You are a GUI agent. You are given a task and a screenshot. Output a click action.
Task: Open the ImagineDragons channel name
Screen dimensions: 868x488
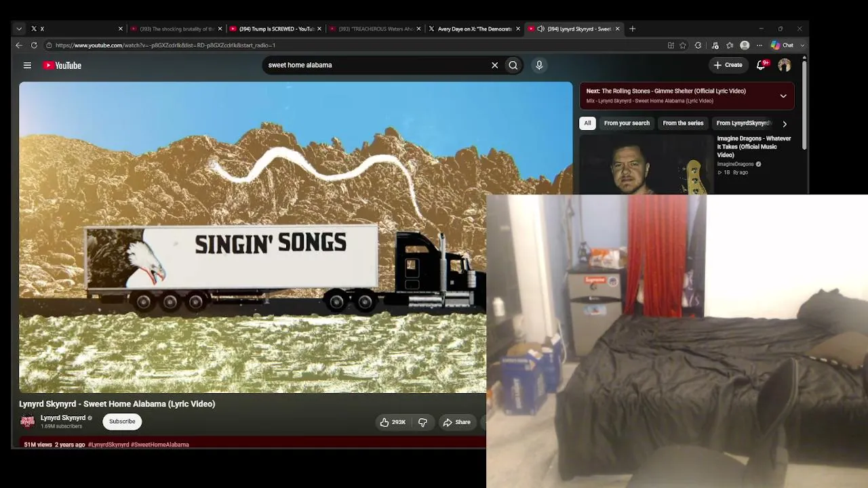[x=736, y=164]
